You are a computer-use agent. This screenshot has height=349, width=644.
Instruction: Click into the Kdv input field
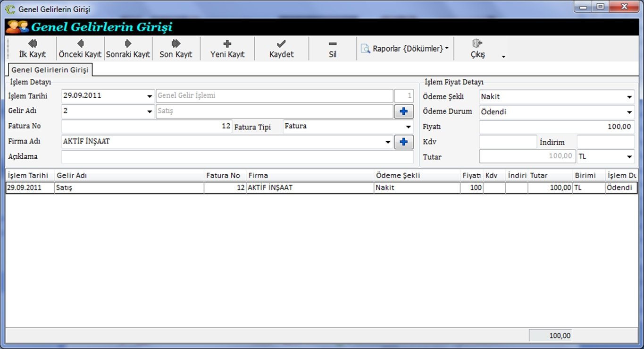508,142
